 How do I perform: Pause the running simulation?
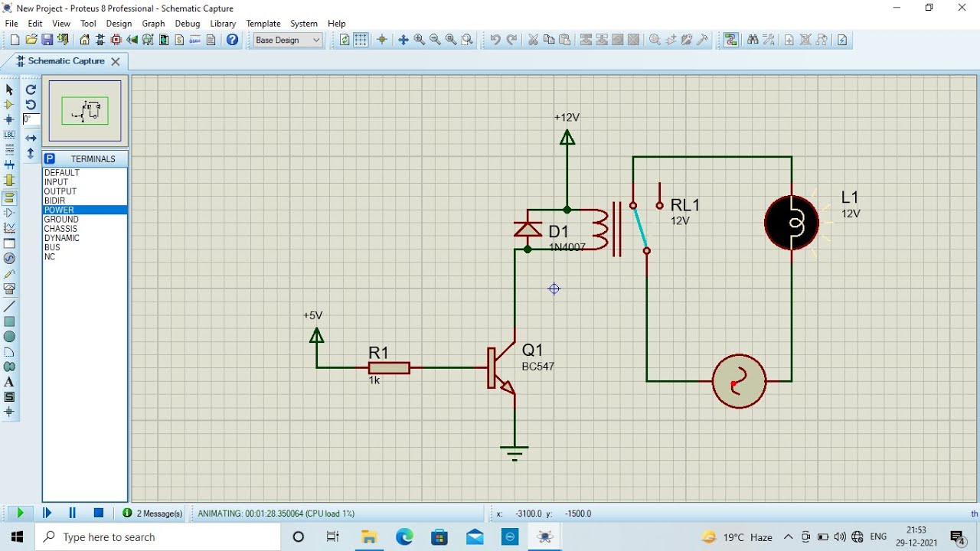(73, 514)
